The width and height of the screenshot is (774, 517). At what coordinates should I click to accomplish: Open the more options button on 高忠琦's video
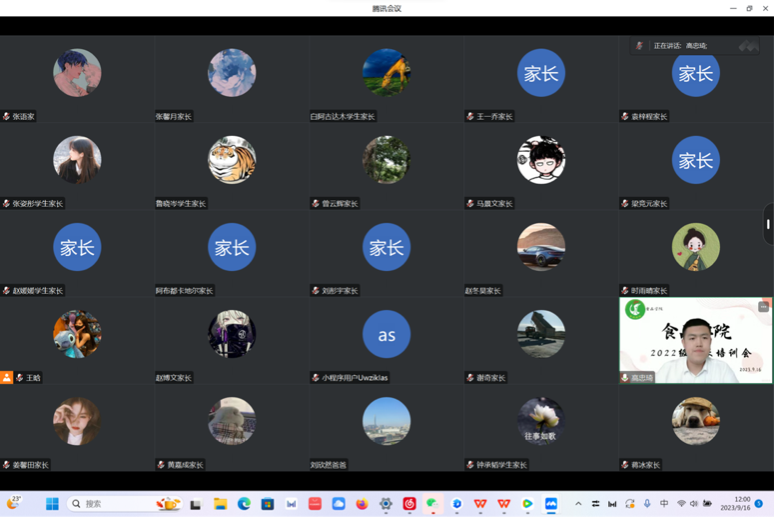tap(763, 307)
